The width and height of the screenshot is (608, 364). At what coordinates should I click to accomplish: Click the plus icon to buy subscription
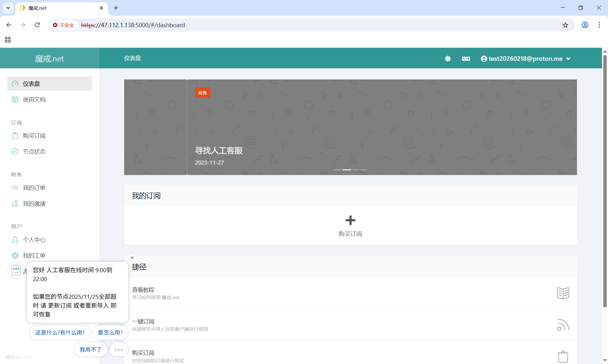[350, 220]
